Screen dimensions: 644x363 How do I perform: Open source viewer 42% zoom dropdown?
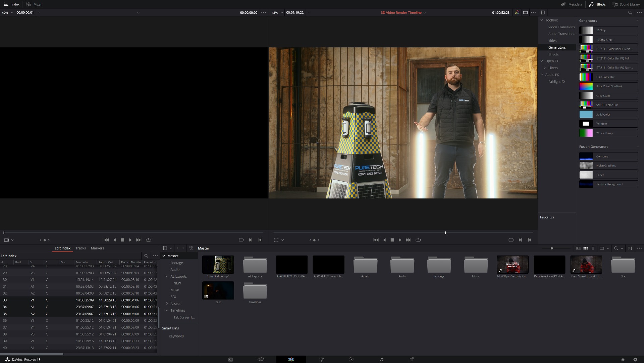(x=7, y=12)
